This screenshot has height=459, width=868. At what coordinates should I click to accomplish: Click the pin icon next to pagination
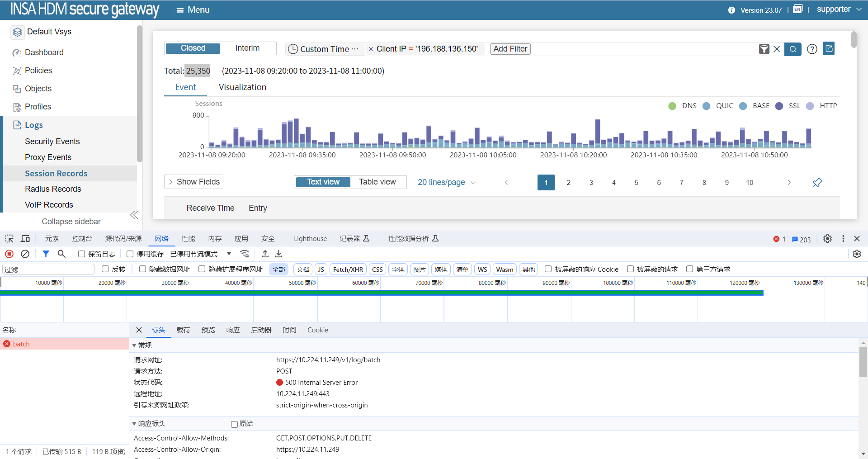[817, 182]
